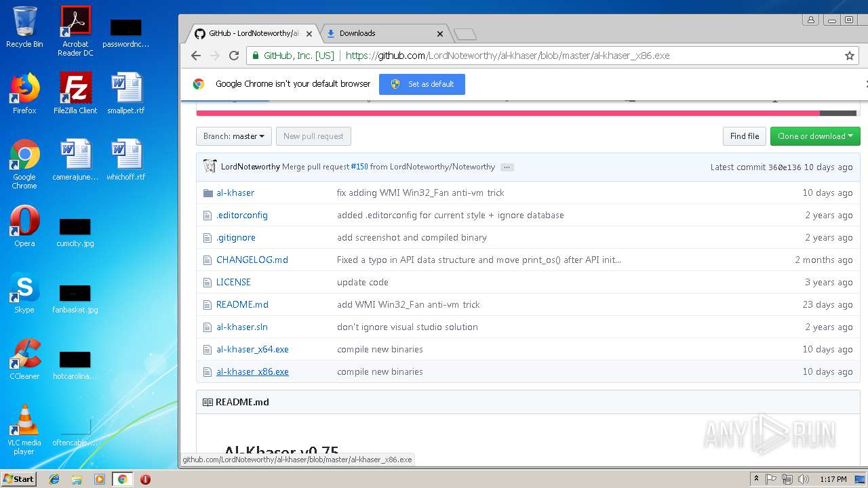Image resolution: width=868 pixels, height=488 pixels.
Task: Open a new browser tab
Action: click(465, 34)
